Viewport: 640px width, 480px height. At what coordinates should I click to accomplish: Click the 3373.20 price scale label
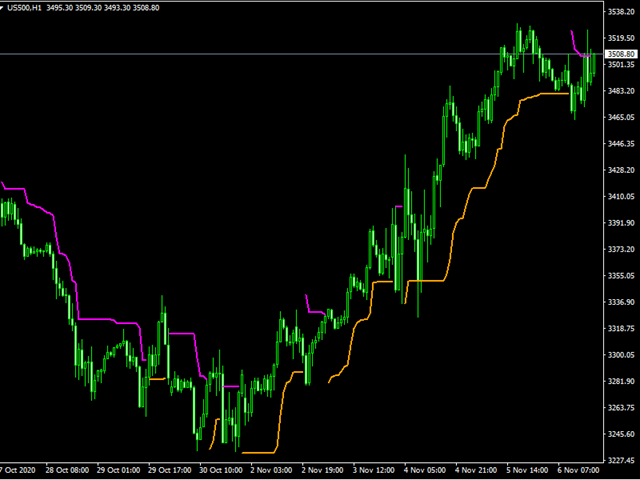point(621,249)
